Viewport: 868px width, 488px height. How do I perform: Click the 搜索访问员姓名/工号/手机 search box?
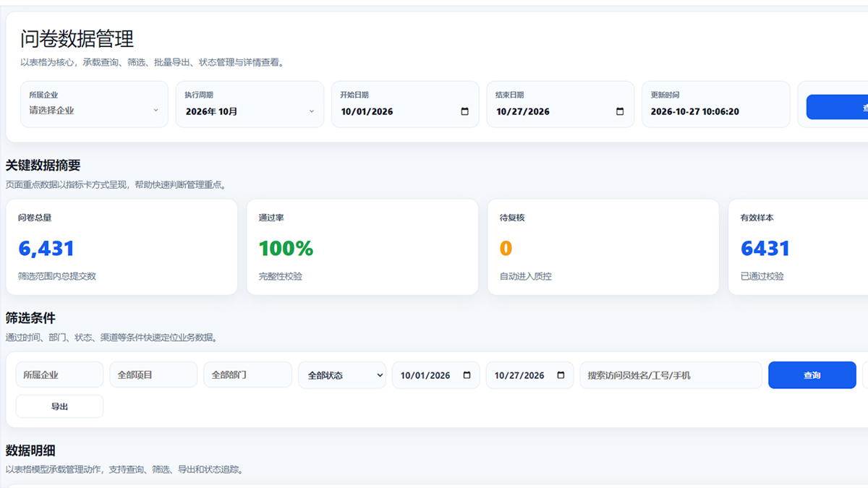(x=671, y=375)
